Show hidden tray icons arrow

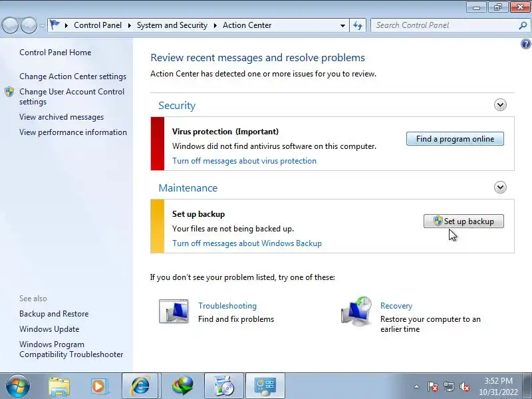(x=416, y=386)
